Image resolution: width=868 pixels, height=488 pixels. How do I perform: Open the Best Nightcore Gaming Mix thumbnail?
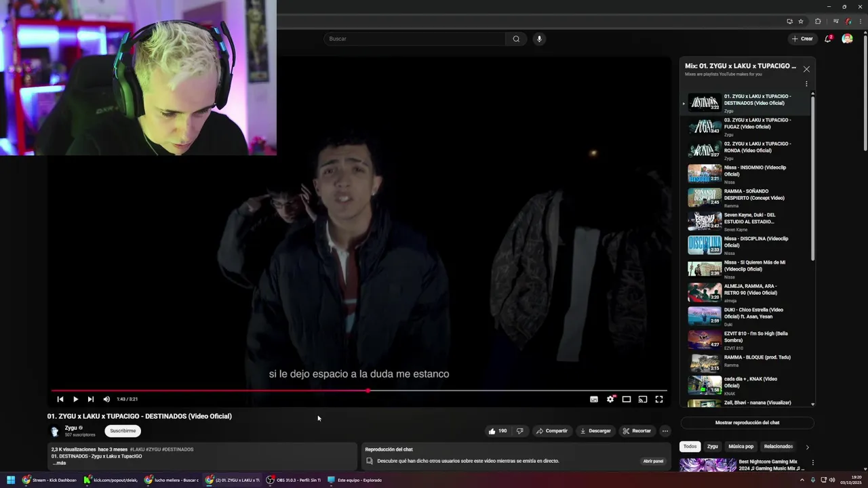[x=707, y=465]
